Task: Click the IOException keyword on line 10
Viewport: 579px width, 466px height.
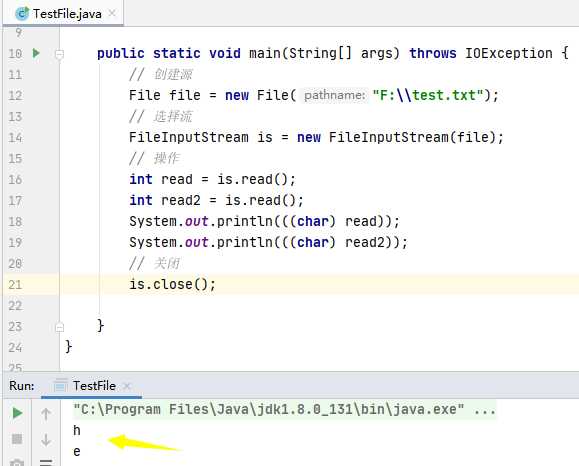Action: tap(508, 53)
